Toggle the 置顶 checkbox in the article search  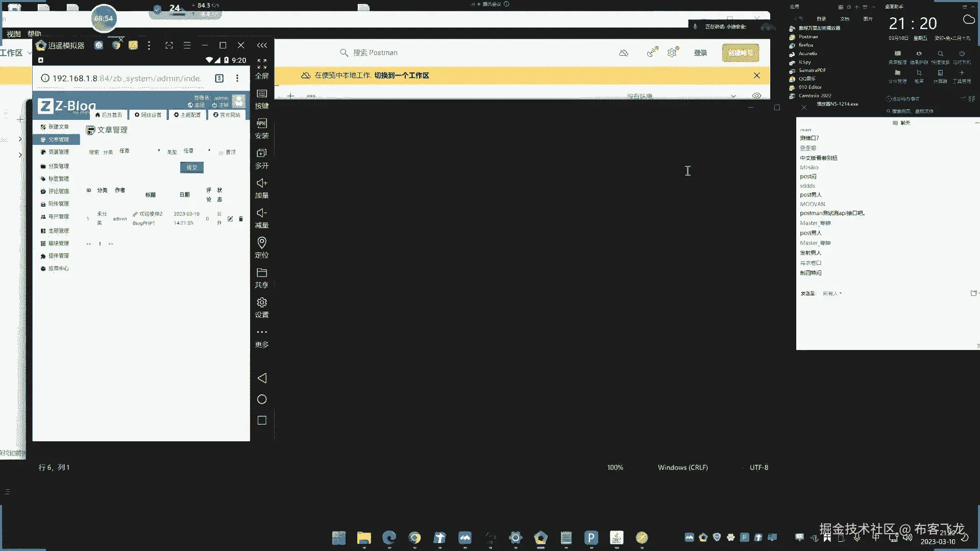click(x=221, y=153)
